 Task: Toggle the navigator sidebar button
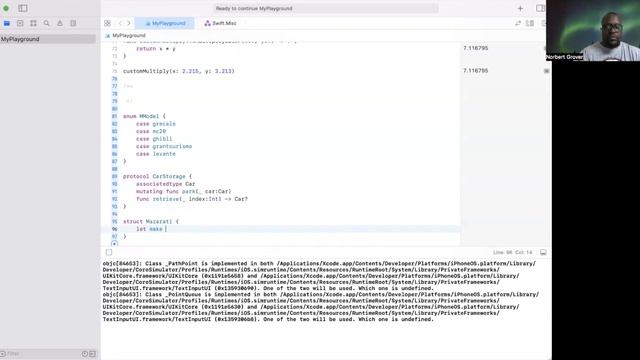[x=23, y=8]
